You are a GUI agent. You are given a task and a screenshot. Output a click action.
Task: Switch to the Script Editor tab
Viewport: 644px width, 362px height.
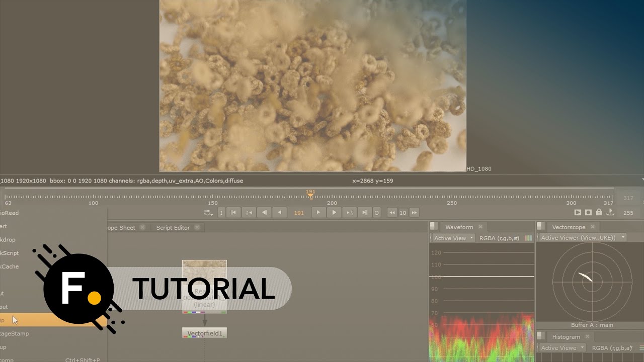[173, 228]
